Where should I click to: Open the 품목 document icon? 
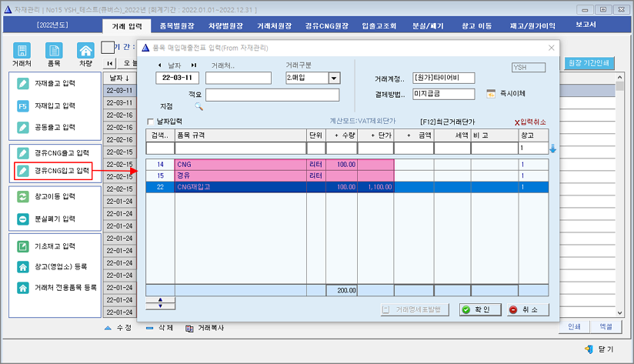click(x=54, y=51)
